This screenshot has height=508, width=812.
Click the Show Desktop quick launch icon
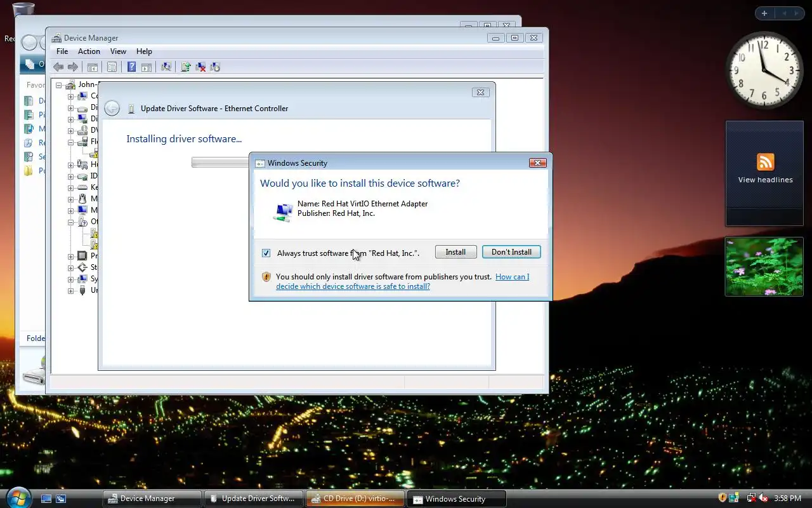tap(46, 498)
